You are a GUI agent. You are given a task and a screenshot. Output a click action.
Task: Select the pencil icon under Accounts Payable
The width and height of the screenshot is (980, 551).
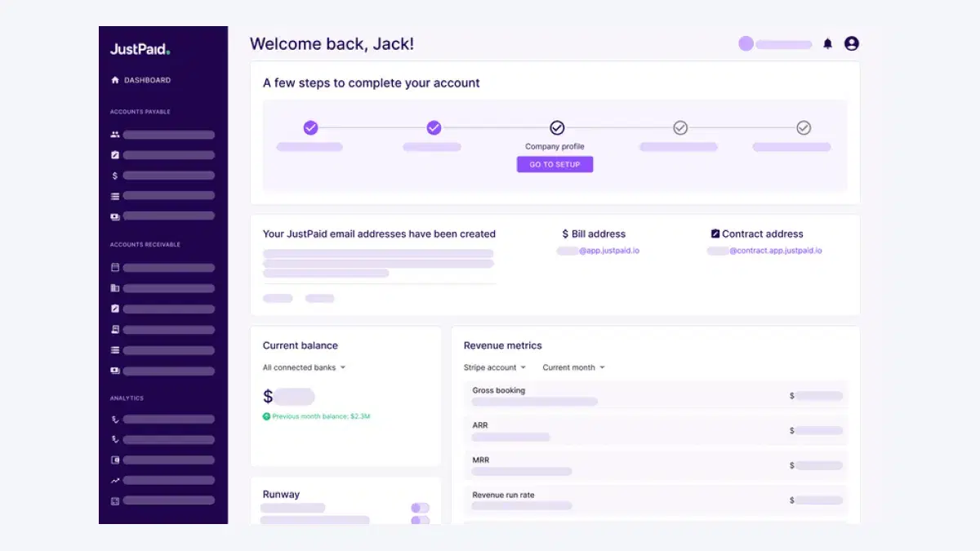point(115,155)
